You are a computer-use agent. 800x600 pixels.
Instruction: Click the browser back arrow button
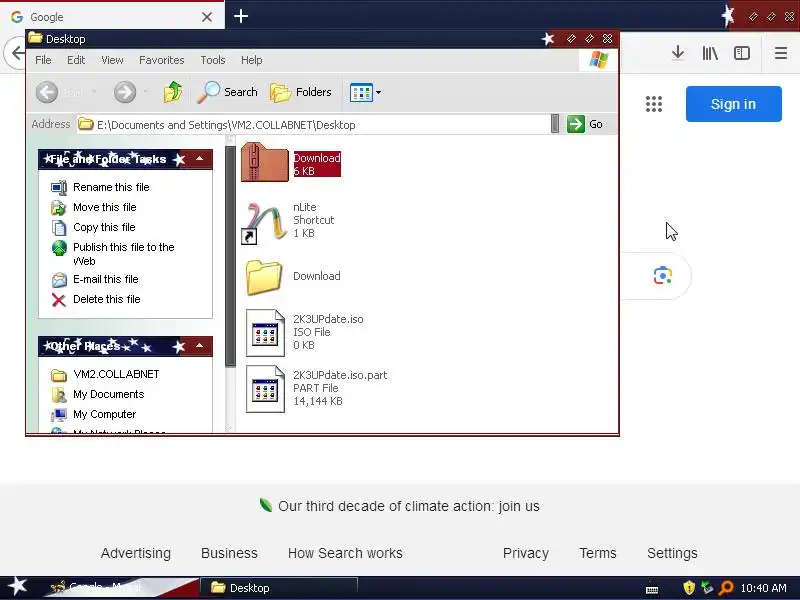(x=17, y=53)
